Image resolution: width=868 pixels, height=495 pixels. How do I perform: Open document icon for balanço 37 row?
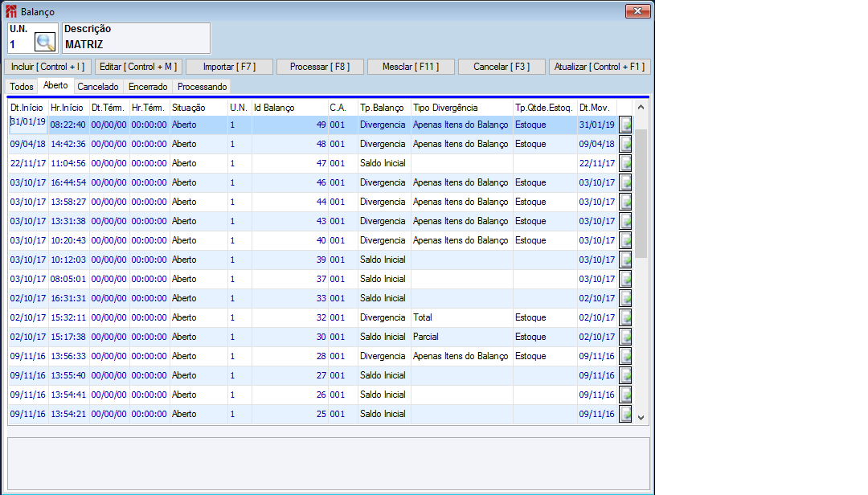(x=625, y=279)
